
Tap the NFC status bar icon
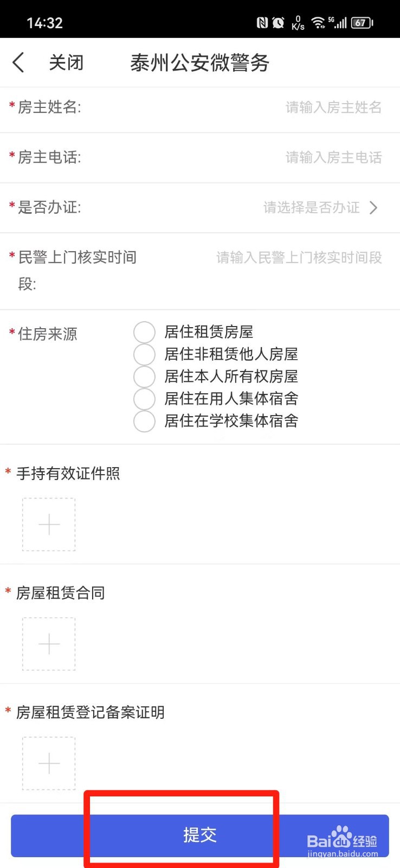point(262,23)
